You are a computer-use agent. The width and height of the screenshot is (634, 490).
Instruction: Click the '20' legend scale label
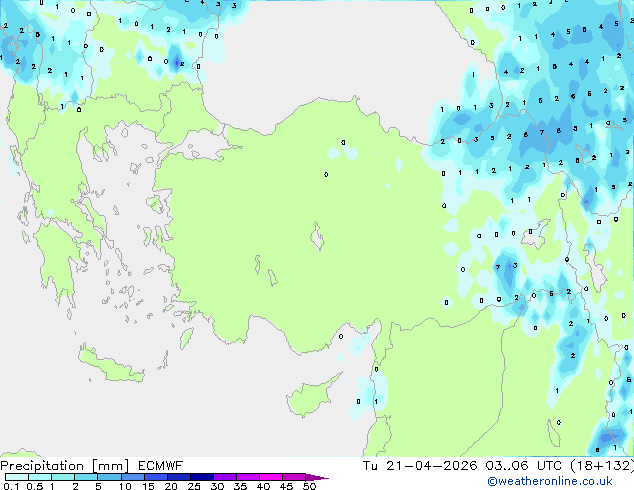(x=171, y=486)
